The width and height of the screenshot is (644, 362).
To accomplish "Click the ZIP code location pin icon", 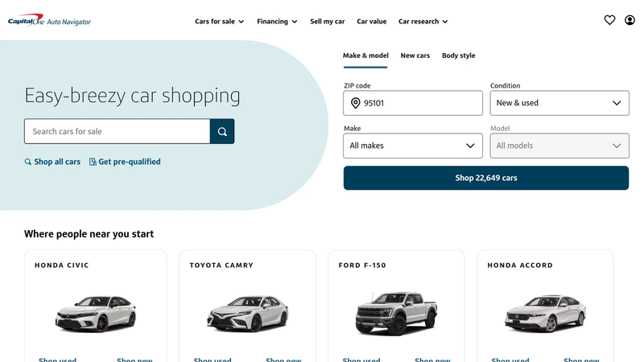I will click(356, 103).
